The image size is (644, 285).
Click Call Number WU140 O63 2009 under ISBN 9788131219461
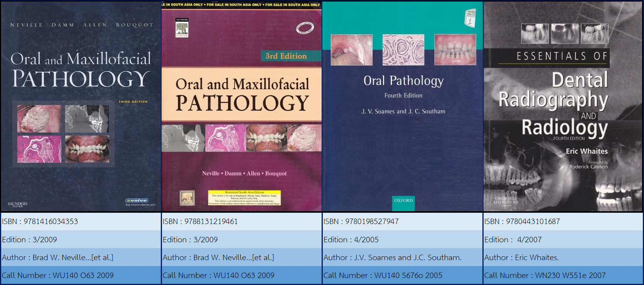(x=242, y=275)
